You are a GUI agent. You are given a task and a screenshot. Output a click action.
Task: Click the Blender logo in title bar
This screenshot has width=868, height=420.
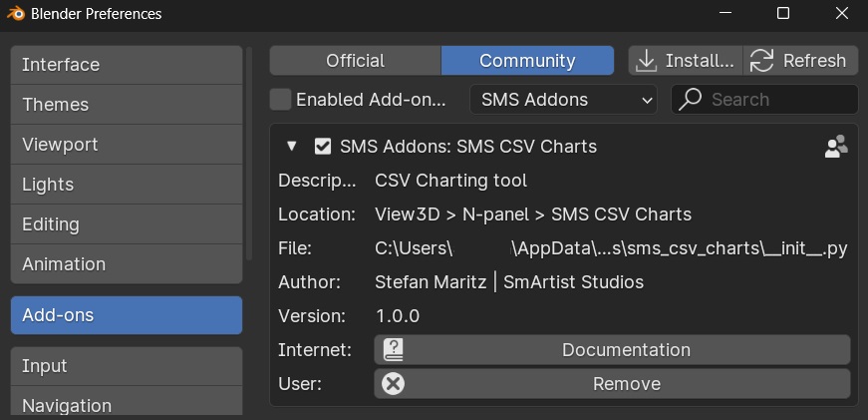click(15, 14)
